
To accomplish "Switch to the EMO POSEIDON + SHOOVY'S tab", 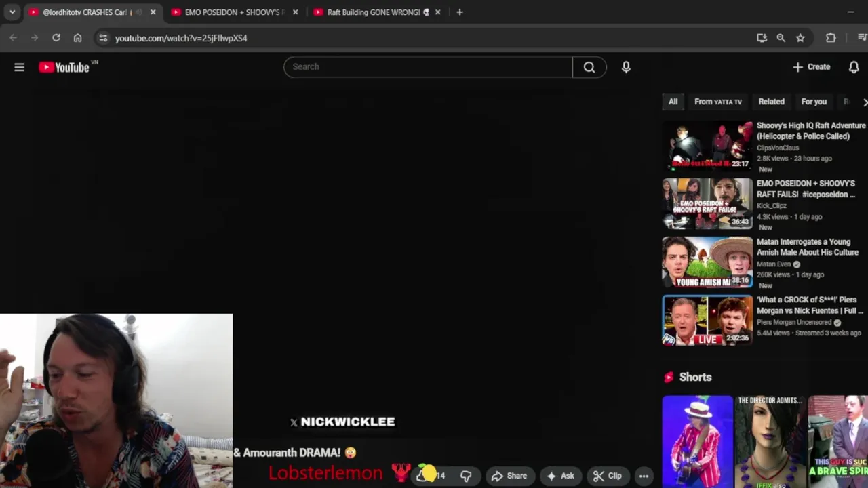I will (234, 12).
